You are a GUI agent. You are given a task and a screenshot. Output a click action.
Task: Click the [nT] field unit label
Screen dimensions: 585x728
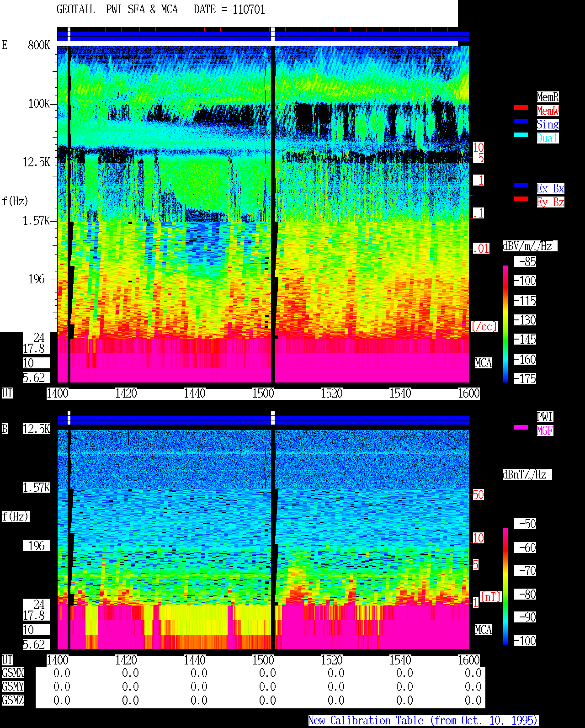coord(491,597)
